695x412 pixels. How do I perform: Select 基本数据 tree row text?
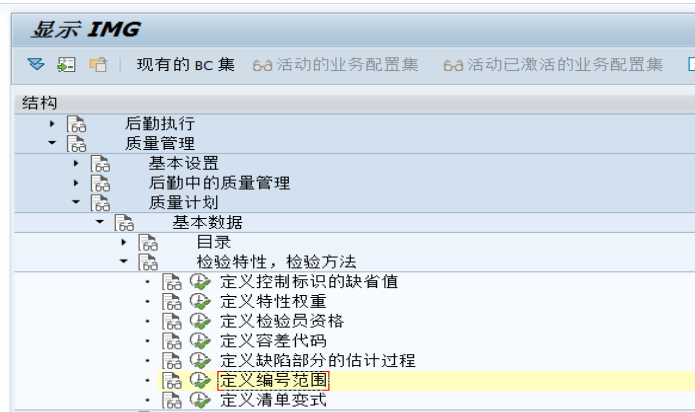tap(207, 222)
